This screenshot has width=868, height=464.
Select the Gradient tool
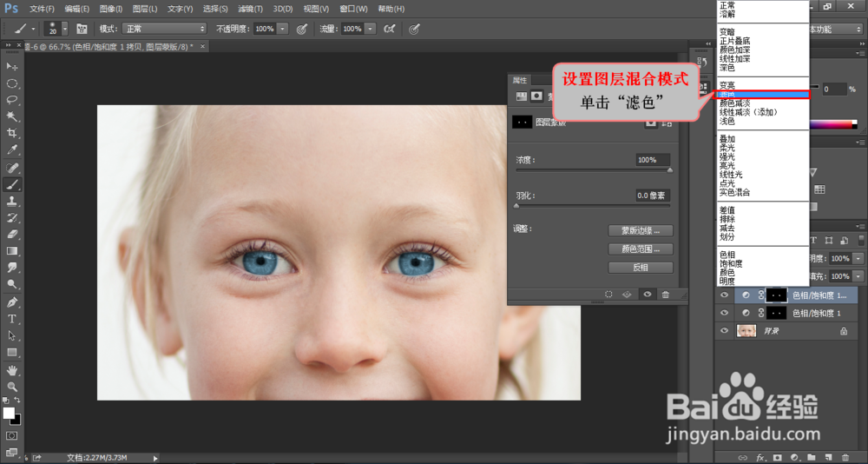(11, 251)
